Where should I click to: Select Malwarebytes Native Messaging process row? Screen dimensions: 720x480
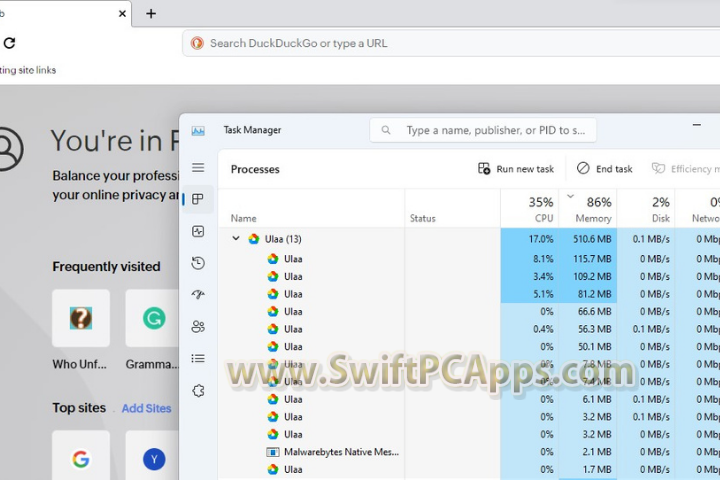pyautogui.click(x=469, y=452)
